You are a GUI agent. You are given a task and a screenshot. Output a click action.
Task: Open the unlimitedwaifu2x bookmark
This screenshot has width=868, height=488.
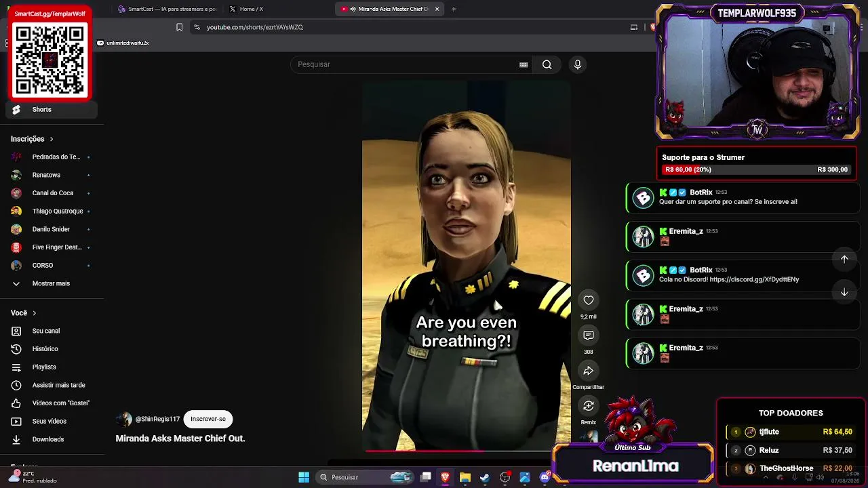tap(123, 43)
